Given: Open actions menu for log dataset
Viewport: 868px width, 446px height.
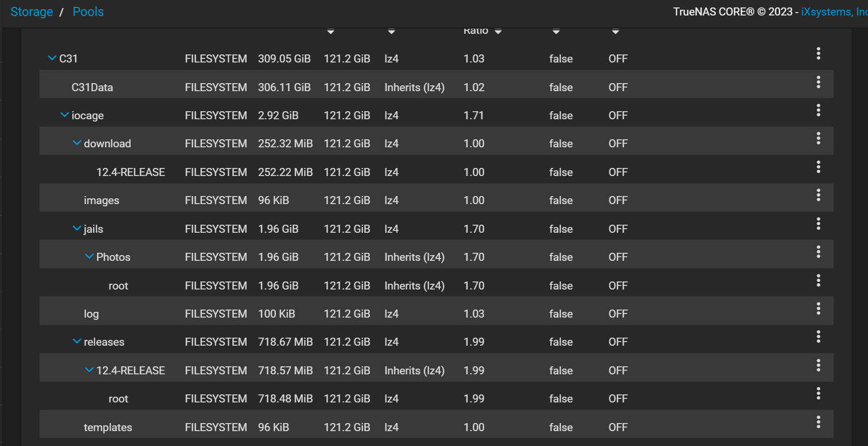Looking at the screenshot, I should tap(818, 308).
